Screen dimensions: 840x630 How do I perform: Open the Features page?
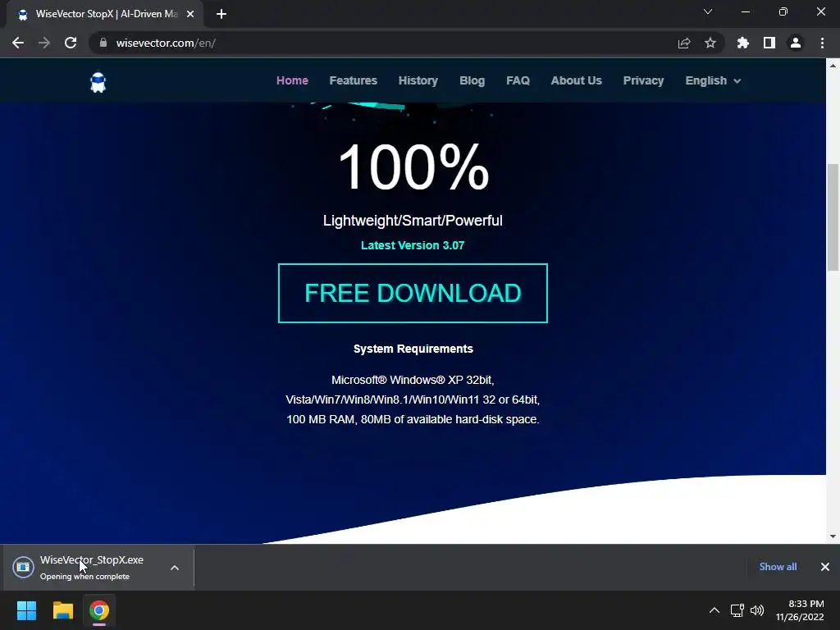(x=353, y=80)
